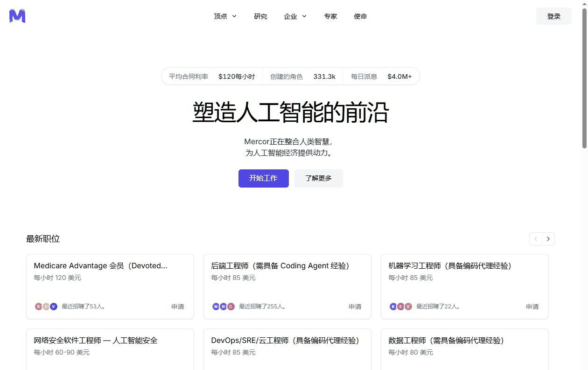Click the Mercor logo icon
588x370 pixels.
(17, 16)
